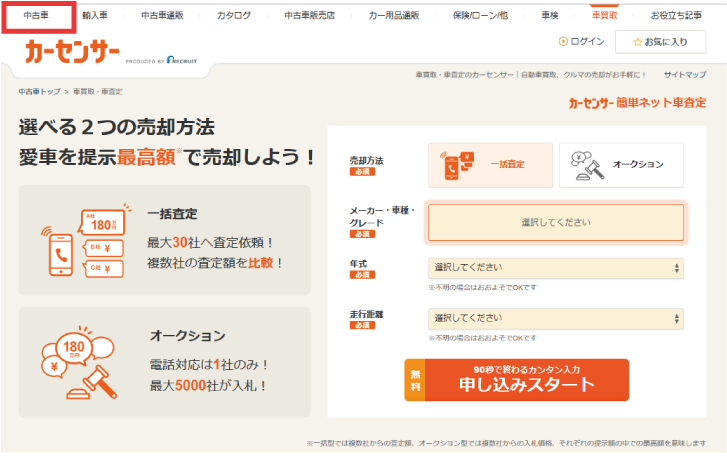Click the 180万円 bubble in オークション card
This screenshot has height=458, width=727.
pos(74,348)
